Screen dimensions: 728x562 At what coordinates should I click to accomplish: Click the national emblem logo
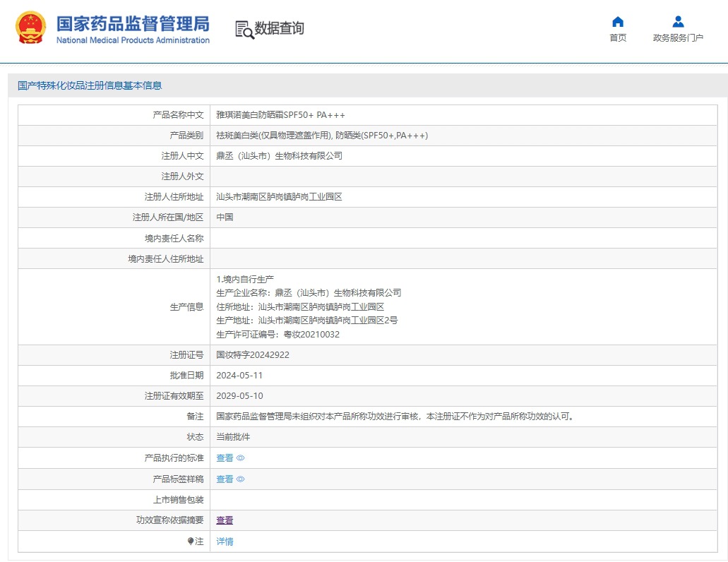coord(30,28)
